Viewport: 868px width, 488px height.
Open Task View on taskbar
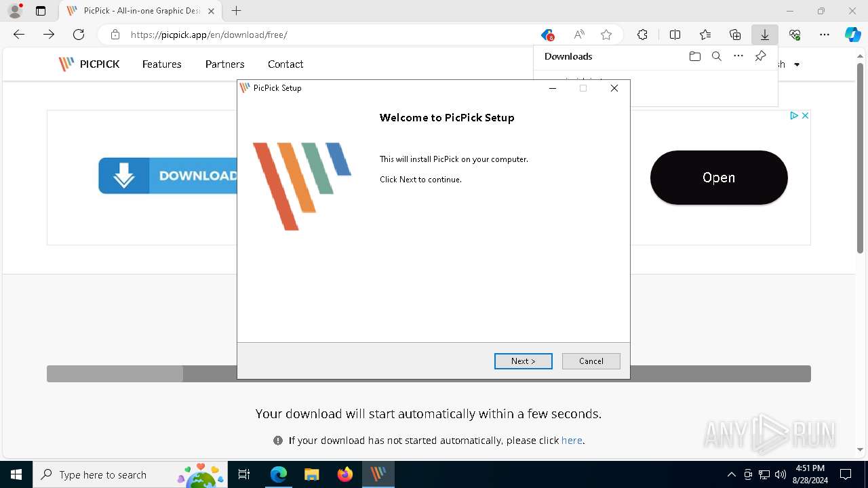pos(244,474)
